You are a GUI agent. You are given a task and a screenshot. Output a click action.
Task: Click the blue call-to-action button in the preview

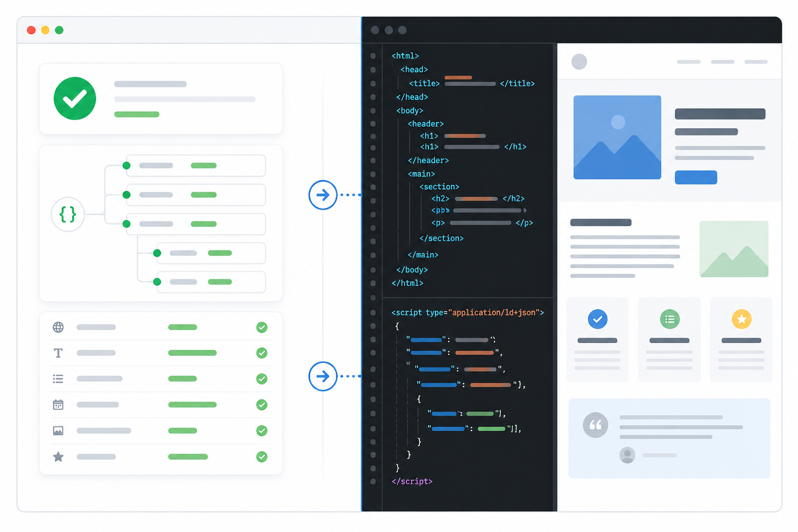click(696, 177)
